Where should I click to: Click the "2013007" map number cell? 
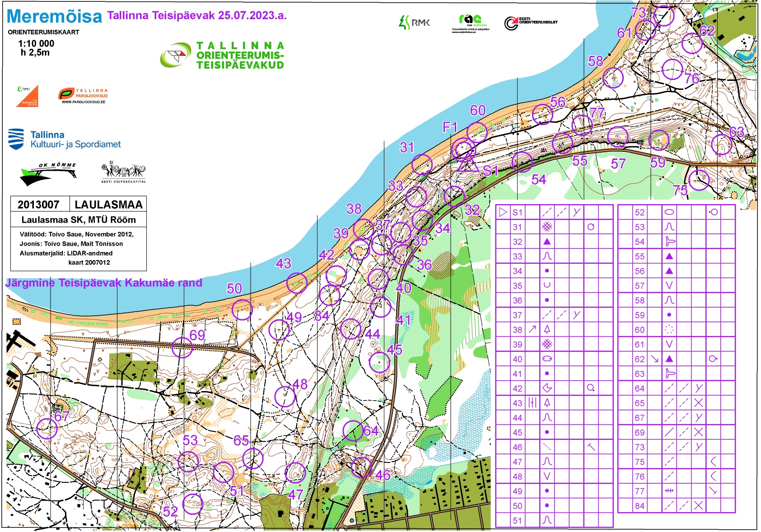(38, 205)
